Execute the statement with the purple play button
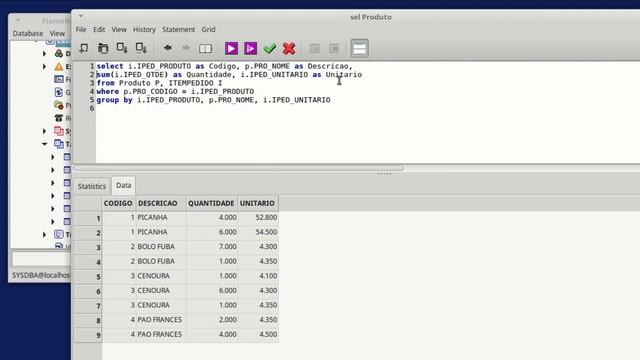The width and height of the screenshot is (640, 360). tap(231, 48)
